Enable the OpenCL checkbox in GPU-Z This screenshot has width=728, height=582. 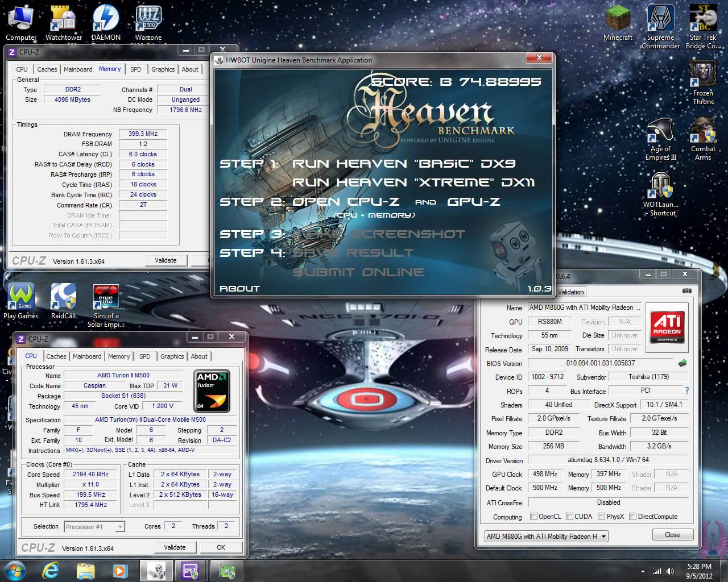coord(533,517)
